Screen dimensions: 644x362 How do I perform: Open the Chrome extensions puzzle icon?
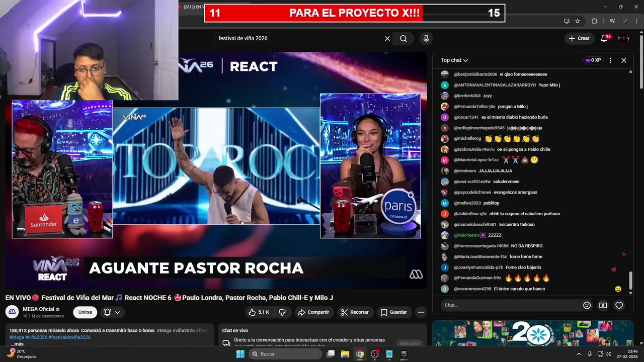[595, 21]
